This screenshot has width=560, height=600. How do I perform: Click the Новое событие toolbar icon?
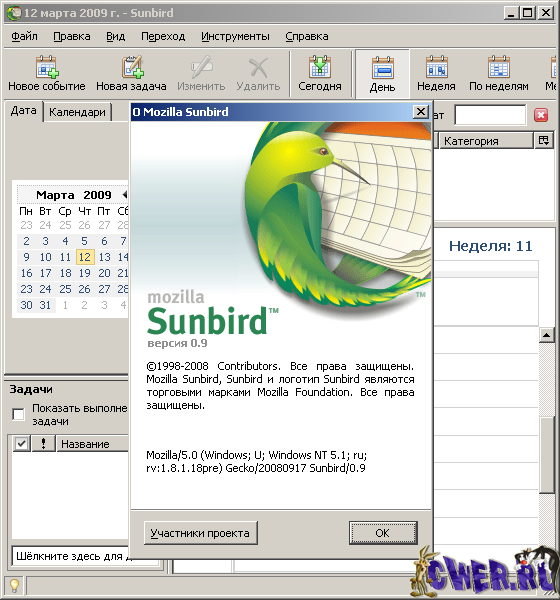[x=47, y=67]
